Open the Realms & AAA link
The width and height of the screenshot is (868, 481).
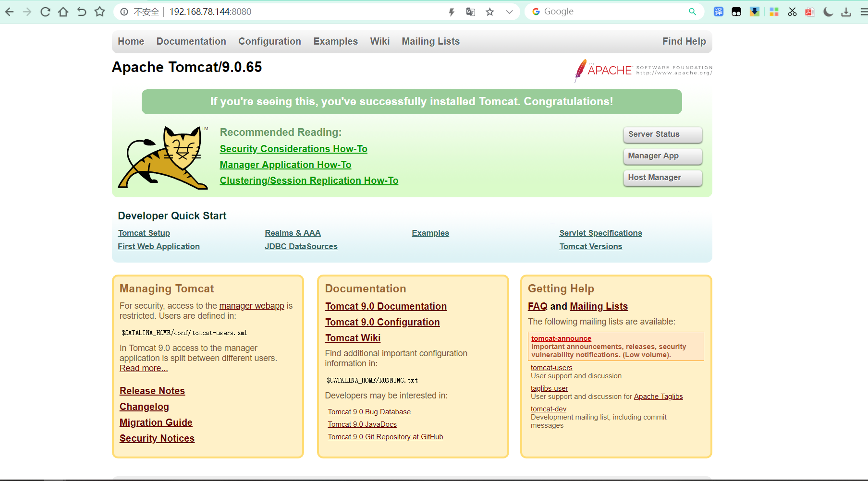point(293,233)
